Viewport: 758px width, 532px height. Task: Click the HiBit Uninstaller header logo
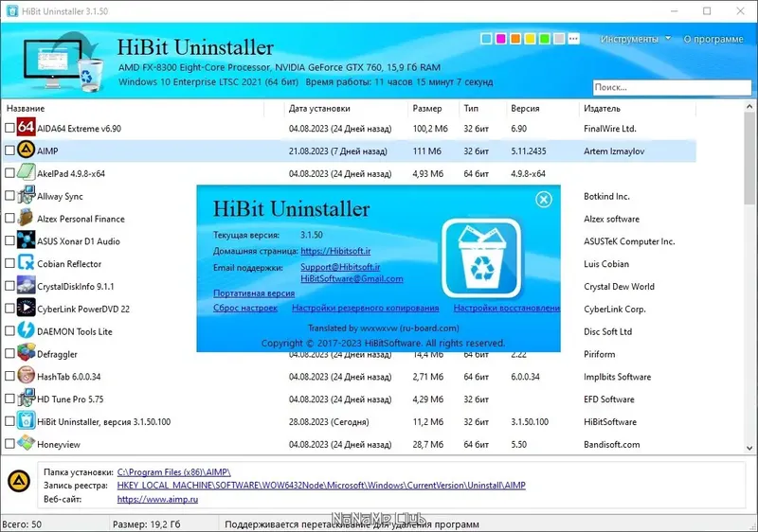click(x=63, y=62)
